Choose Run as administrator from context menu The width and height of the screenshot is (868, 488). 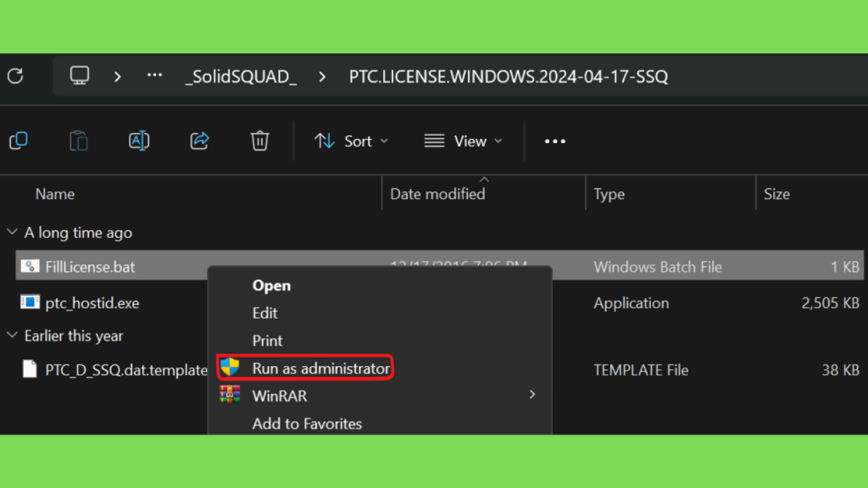coord(320,369)
